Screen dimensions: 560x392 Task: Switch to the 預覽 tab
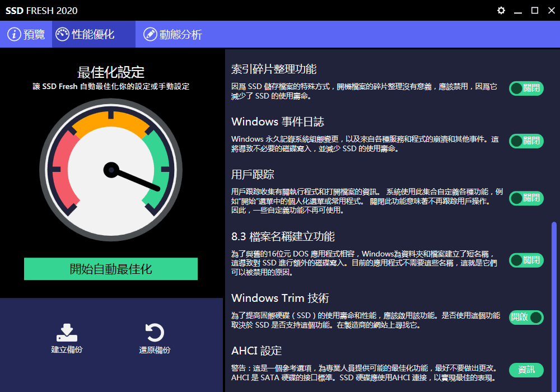click(x=26, y=35)
